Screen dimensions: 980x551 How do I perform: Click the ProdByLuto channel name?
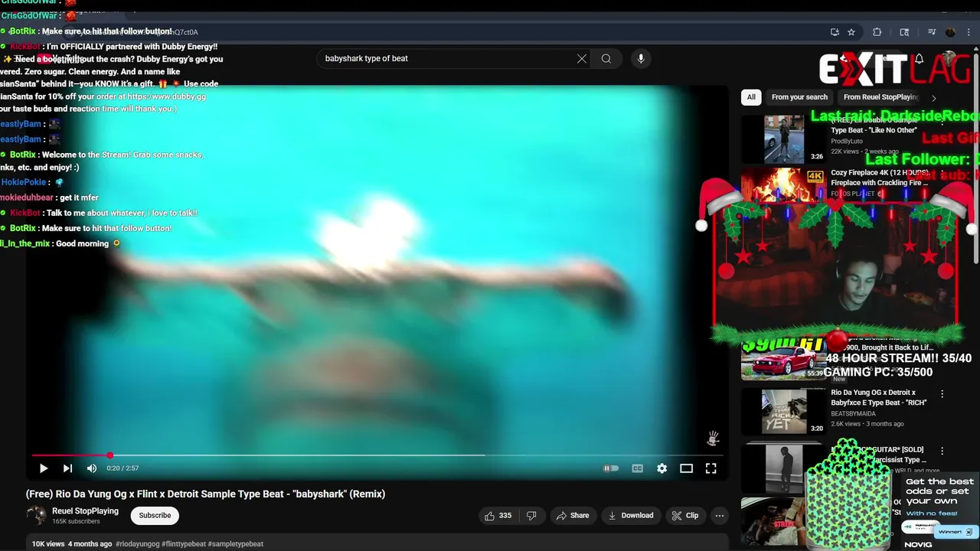[x=847, y=142]
